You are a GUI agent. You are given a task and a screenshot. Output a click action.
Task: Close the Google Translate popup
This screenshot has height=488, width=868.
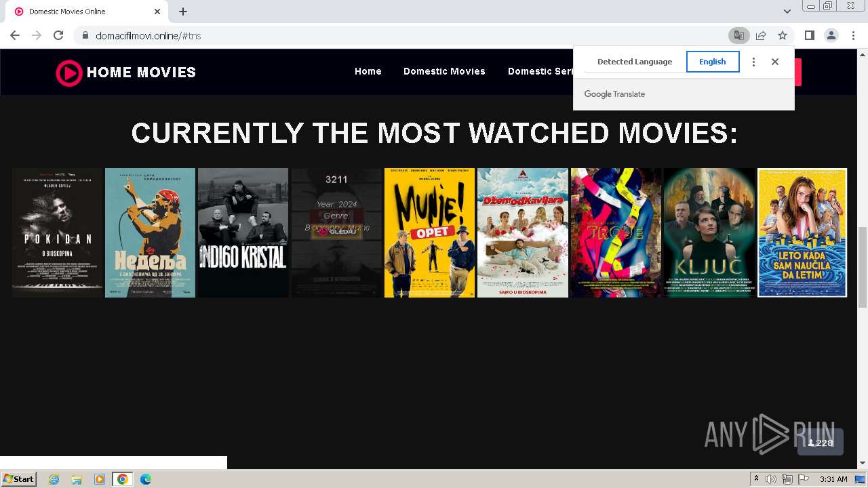[775, 62]
